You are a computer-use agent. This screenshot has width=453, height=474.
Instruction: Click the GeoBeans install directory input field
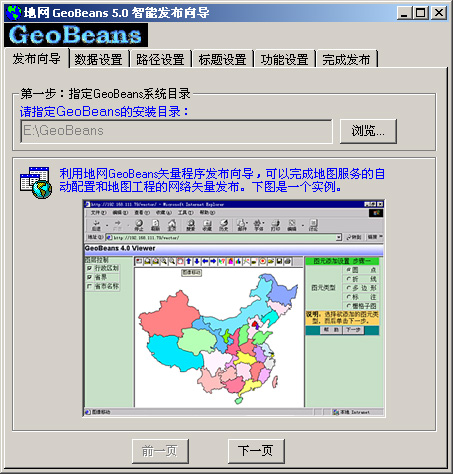[x=176, y=131]
